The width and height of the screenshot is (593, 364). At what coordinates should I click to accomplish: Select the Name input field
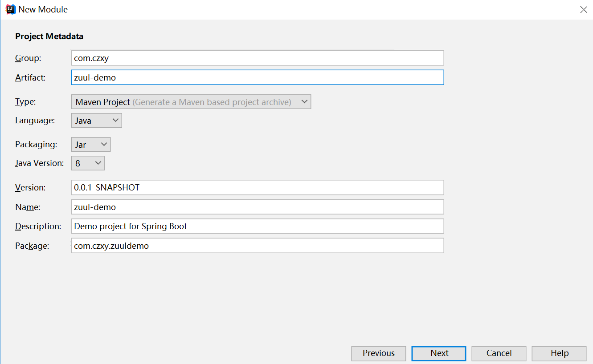click(258, 207)
